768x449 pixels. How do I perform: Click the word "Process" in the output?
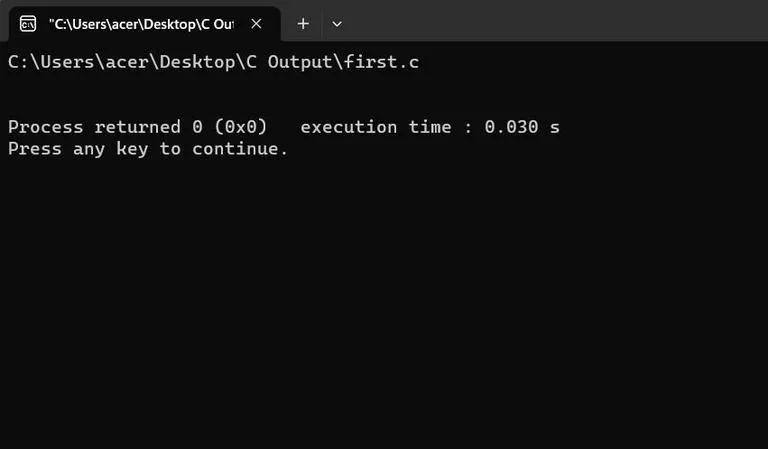(x=45, y=127)
